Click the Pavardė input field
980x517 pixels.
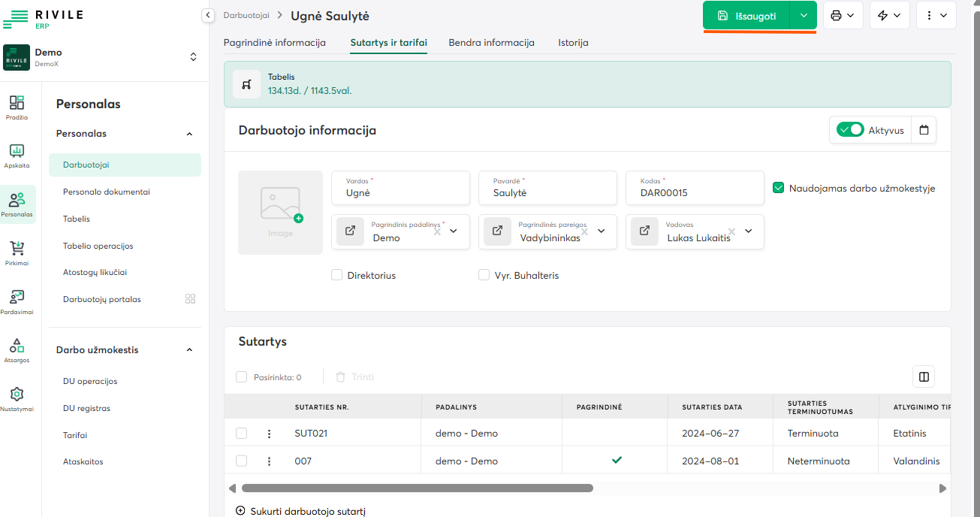547,192
